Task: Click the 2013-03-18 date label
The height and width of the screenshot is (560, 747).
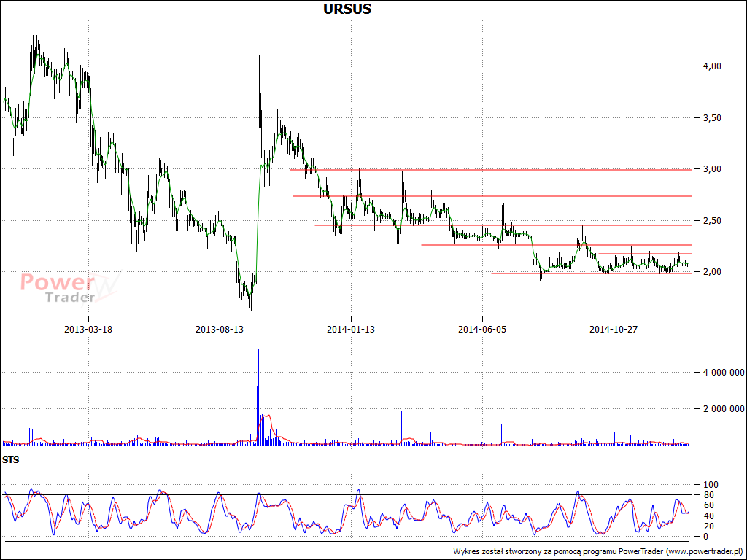Action: (x=88, y=329)
